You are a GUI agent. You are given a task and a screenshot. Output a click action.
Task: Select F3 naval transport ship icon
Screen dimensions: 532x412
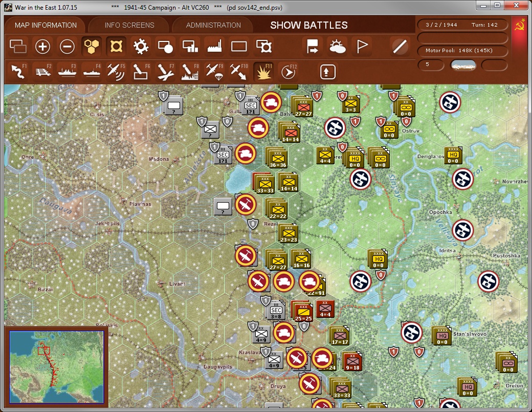(67, 72)
